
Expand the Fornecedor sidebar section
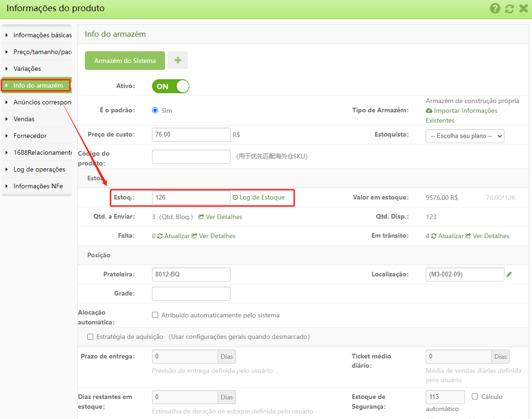pos(30,136)
